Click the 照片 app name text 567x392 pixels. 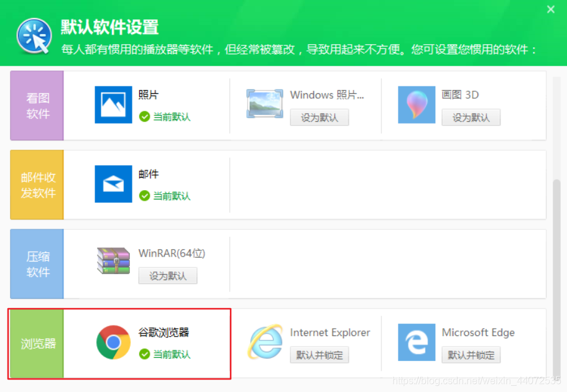point(148,94)
